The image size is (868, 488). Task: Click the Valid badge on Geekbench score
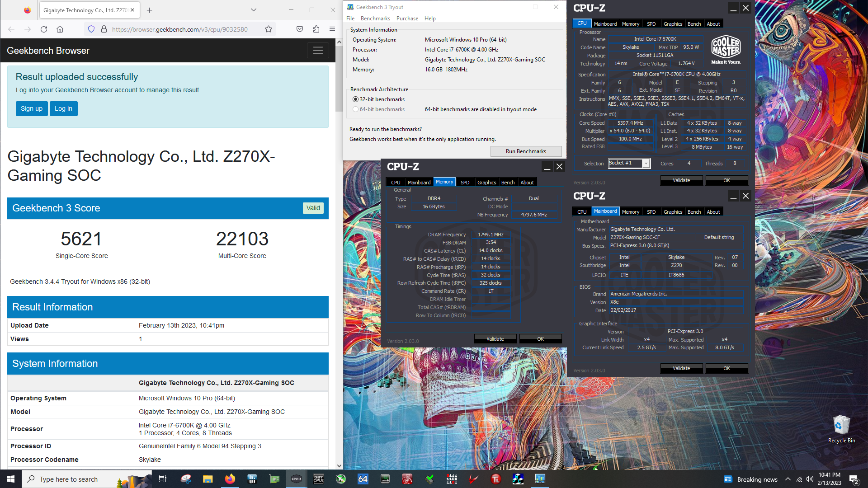click(313, 208)
